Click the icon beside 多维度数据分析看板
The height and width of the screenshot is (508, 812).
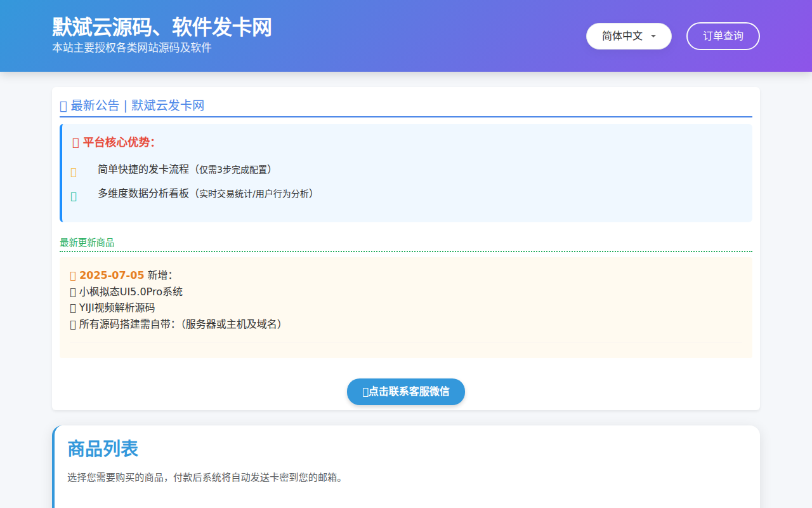pos(72,194)
